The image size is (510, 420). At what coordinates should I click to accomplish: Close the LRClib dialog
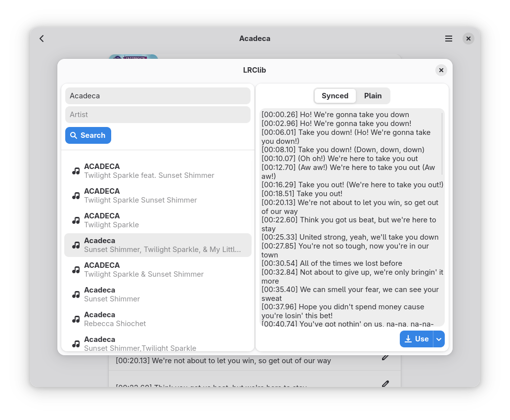441,70
